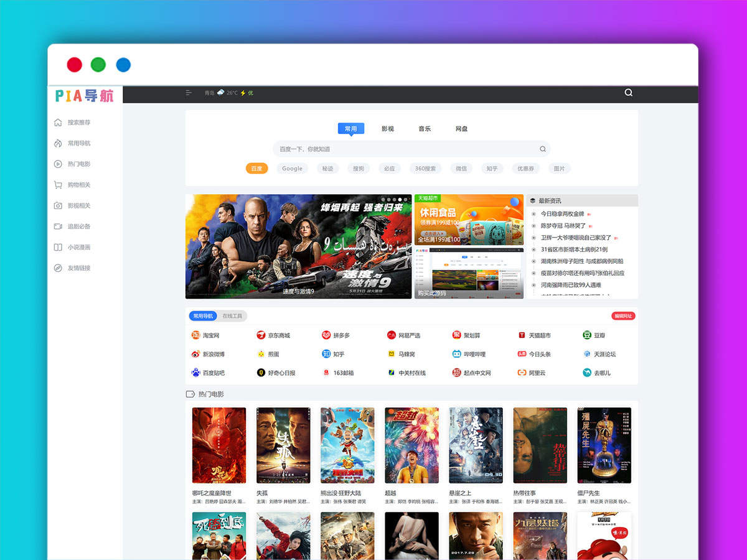Click the search magnifier icon in top bar
747x560 pixels.
click(628, 93)
